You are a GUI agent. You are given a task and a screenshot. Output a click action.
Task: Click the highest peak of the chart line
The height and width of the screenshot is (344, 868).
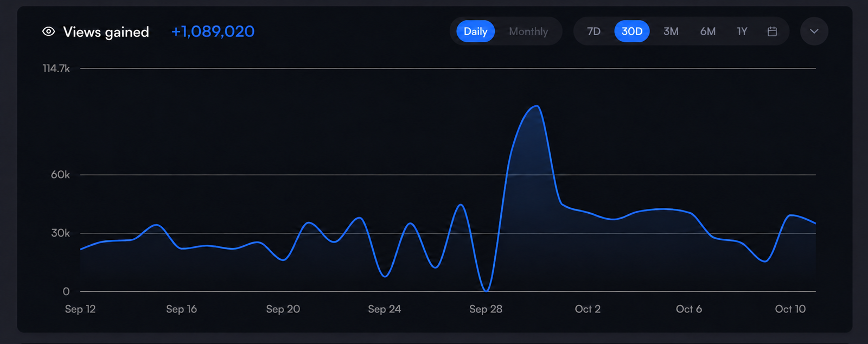pos(536,106)
